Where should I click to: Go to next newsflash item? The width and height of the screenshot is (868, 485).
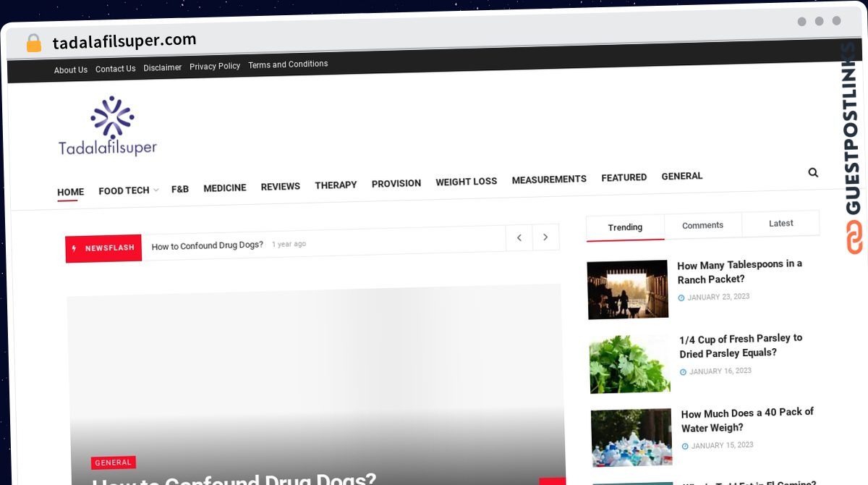coord(545,237)
